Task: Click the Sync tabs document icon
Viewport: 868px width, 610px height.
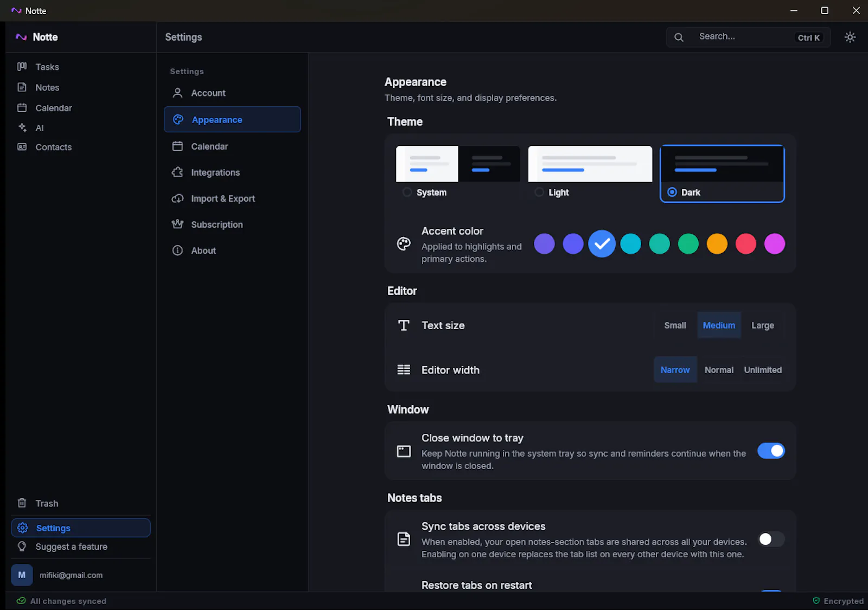Action: click(404, 539)
